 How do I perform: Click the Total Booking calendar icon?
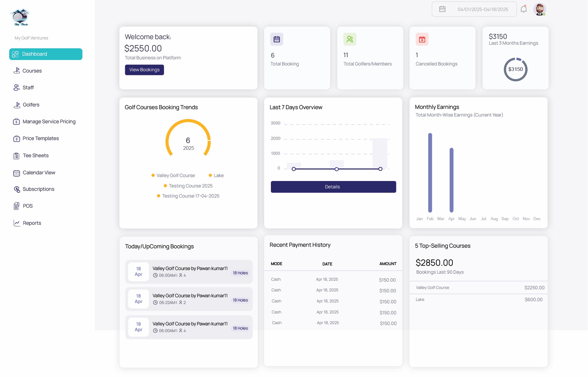(277, 39)
